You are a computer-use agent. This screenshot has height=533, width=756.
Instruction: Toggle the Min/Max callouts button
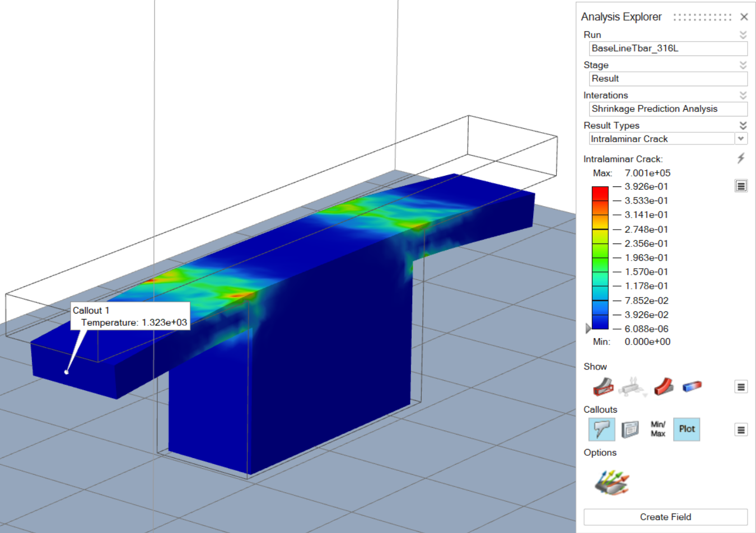(x=658, y=429)
